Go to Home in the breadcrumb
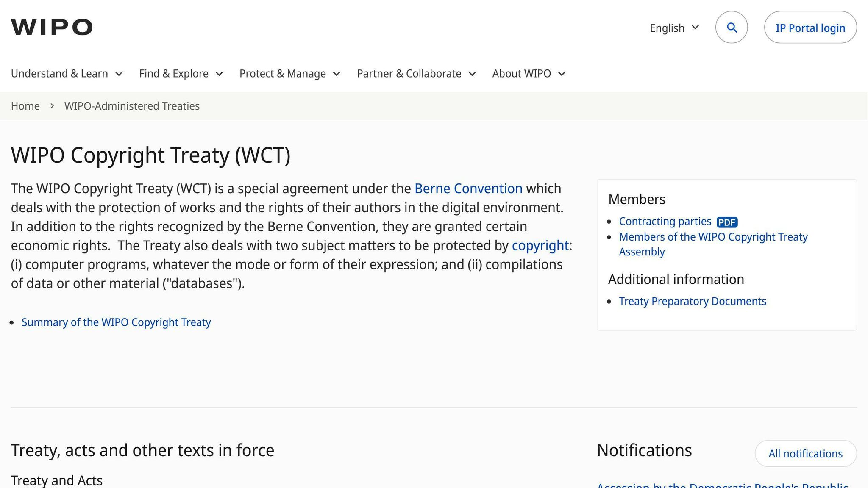 tap(25, 106)
